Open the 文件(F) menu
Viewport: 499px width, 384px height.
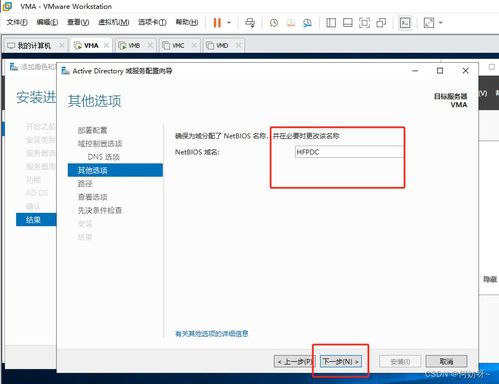pyautogui.click(x=17, y=22)
